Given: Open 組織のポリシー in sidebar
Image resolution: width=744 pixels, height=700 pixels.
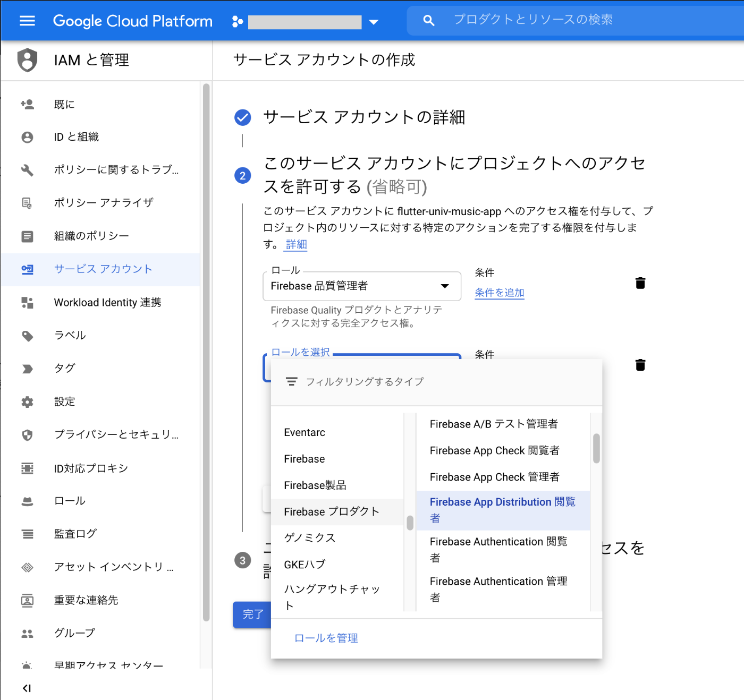Looking at the screenshot, I should coord(100,236).
